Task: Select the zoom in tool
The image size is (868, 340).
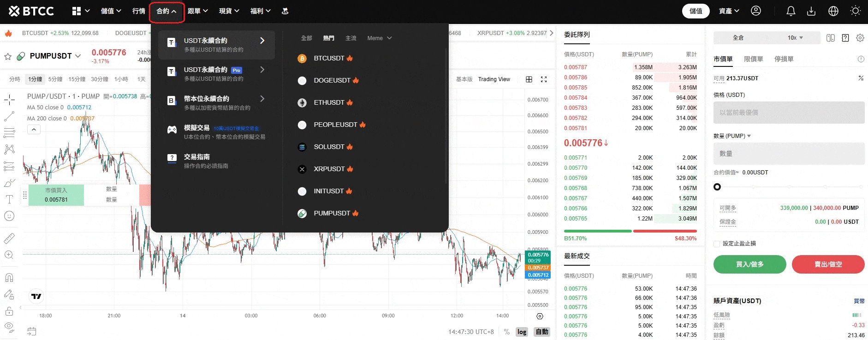Action: coord(9,255)
